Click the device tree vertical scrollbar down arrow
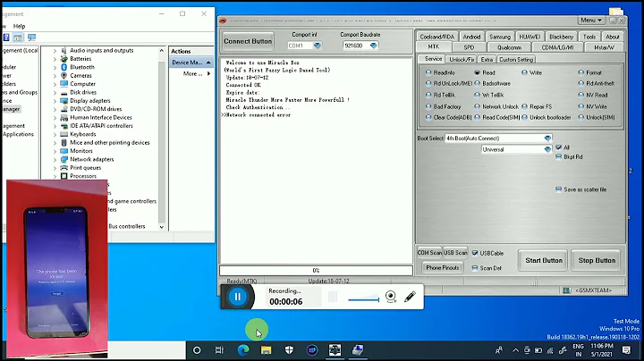644x361 pixels. coord(161,226)
